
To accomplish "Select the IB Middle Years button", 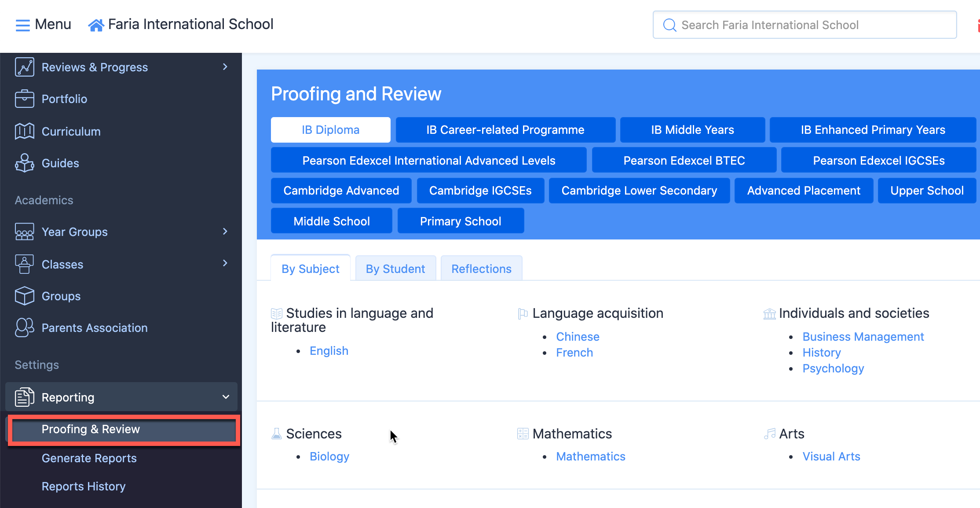I will click(693, 130).
